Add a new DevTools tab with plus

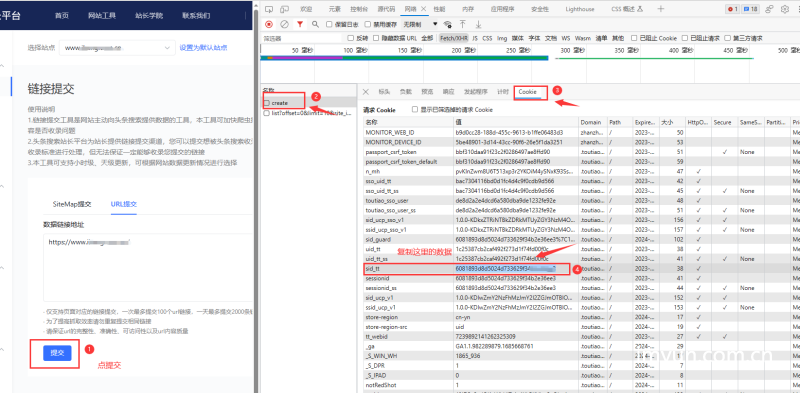point(661,9)
